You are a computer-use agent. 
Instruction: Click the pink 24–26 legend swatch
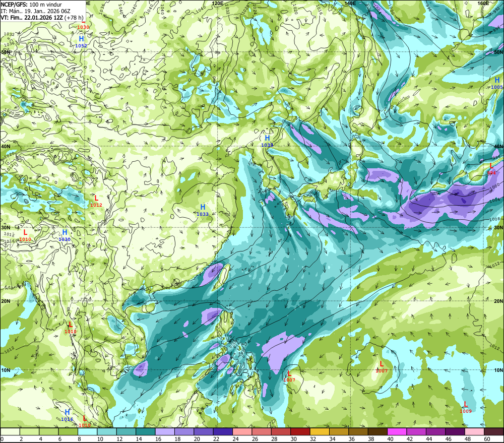(x=242, y=431)
